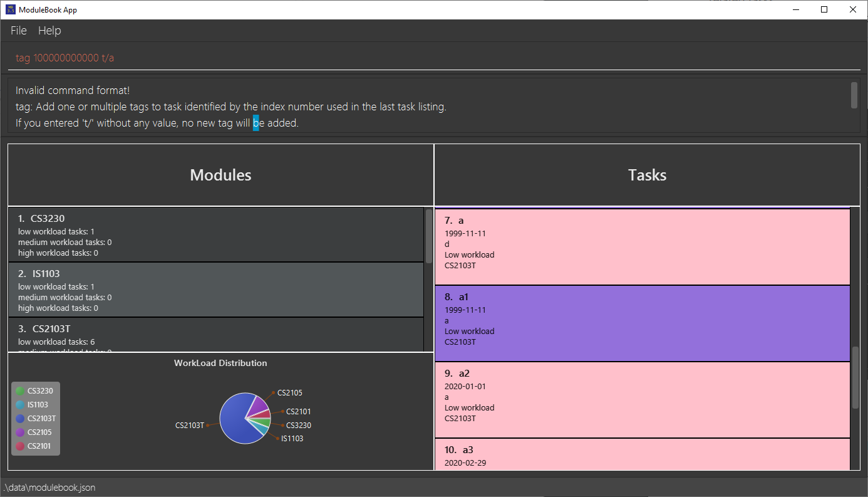Click the tasks list scrollbar thumb
Image resolution: width=868 pixels, height=497 pixels.
coord(855,377)
